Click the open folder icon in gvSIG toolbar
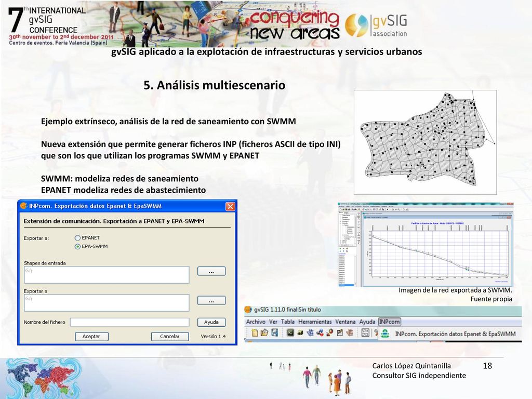Screen dimensions: 532x399 point(264,332)
